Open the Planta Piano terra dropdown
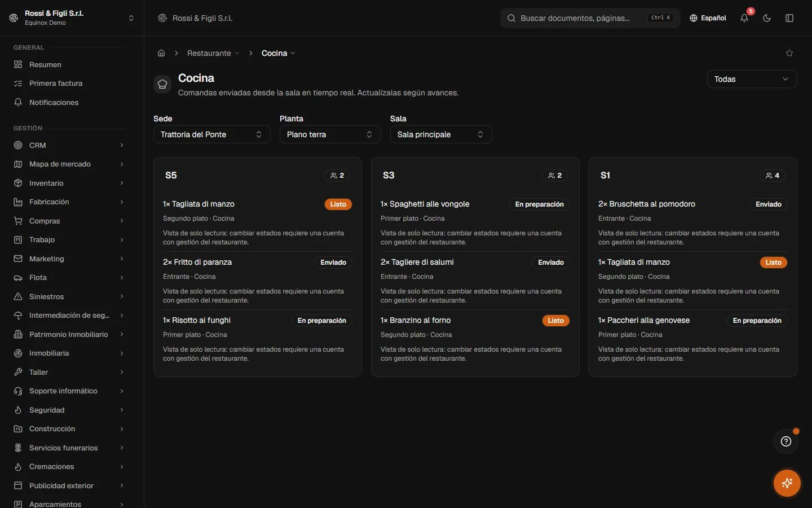 coord(330,134)
